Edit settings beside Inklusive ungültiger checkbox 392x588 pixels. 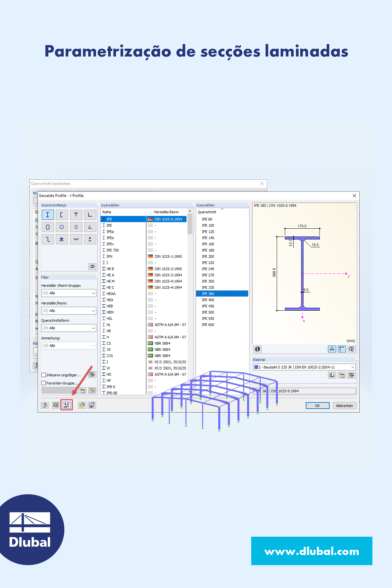click(92, 375)
